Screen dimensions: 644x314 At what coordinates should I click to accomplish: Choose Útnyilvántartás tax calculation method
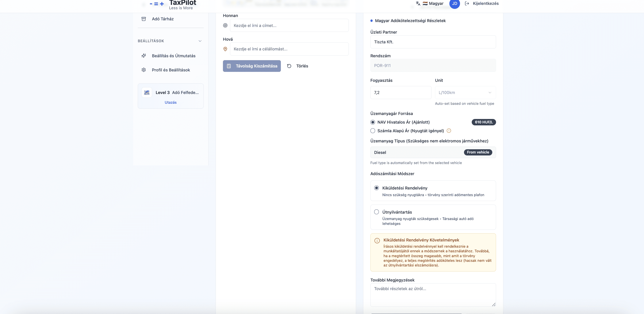click(376, 212)
